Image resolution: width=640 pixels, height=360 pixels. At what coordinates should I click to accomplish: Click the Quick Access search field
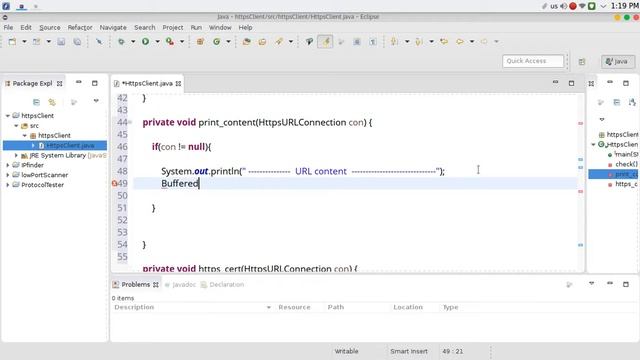(533, 61)
